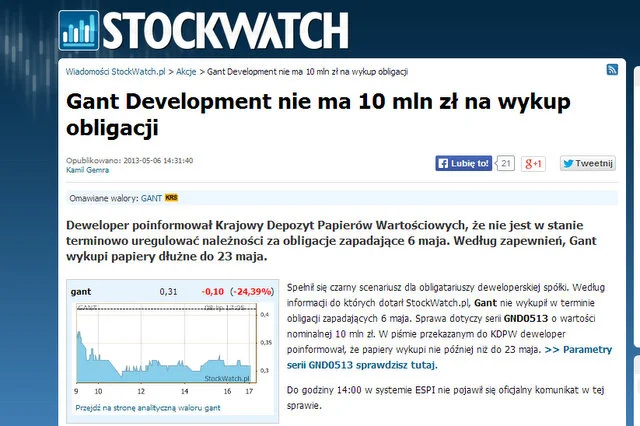
Task: Click the 'gant' chart title label
Action: tap(81, 292)
